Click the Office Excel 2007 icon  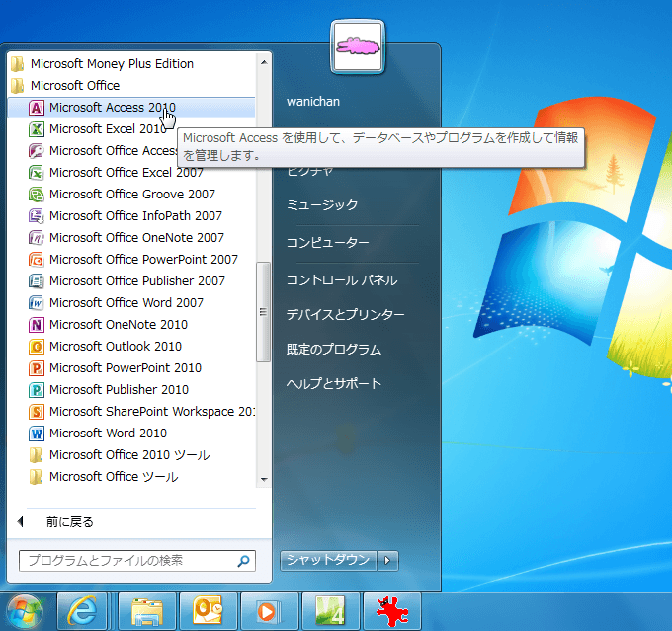point(37,172)
